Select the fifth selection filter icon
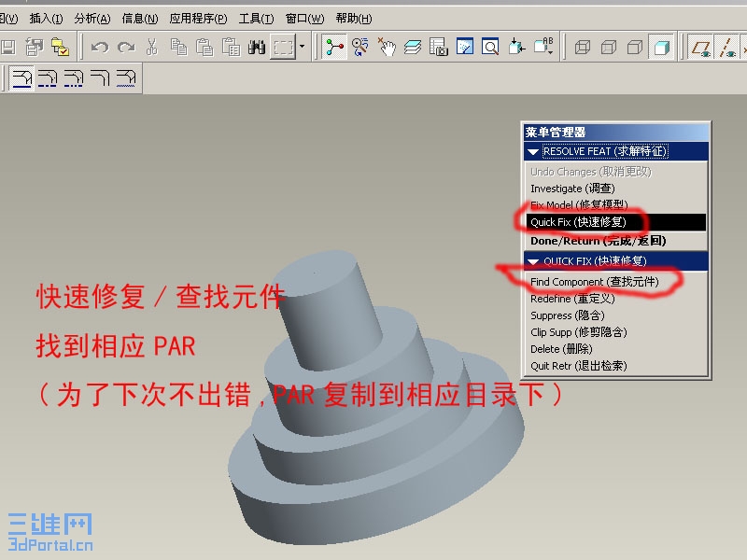747x560 pixels. (x=126, y=77)
